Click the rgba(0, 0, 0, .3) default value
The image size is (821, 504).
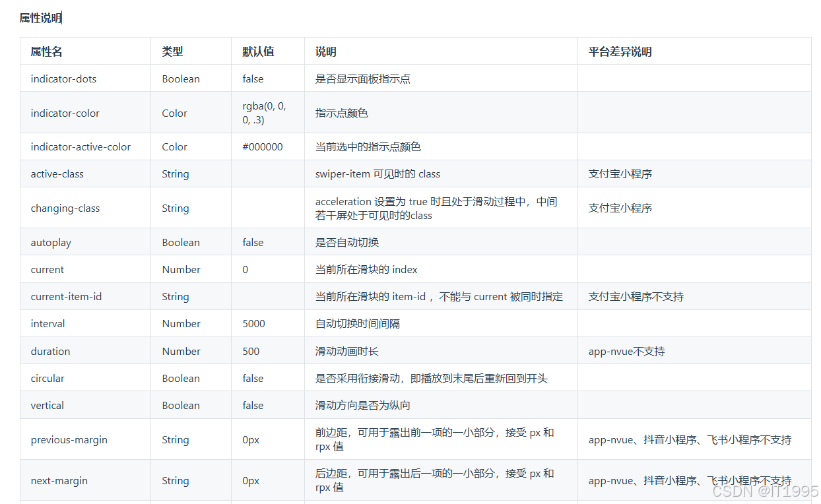pyautogui.click(x=264, y=113)
